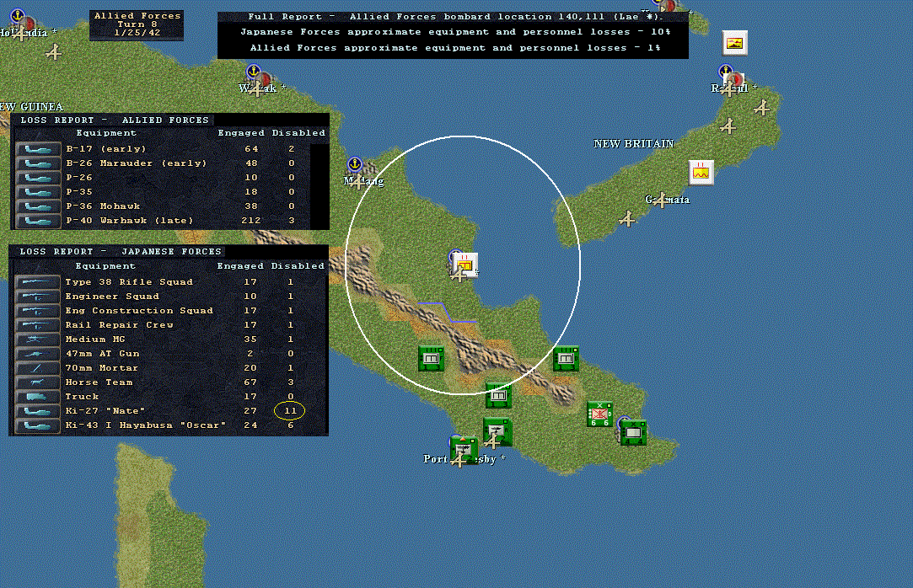Click the airfield symbol southwest of Gasmata
The width and height of the screenshot is (913, 588).
pyautogui.click(x=627, y=219)
